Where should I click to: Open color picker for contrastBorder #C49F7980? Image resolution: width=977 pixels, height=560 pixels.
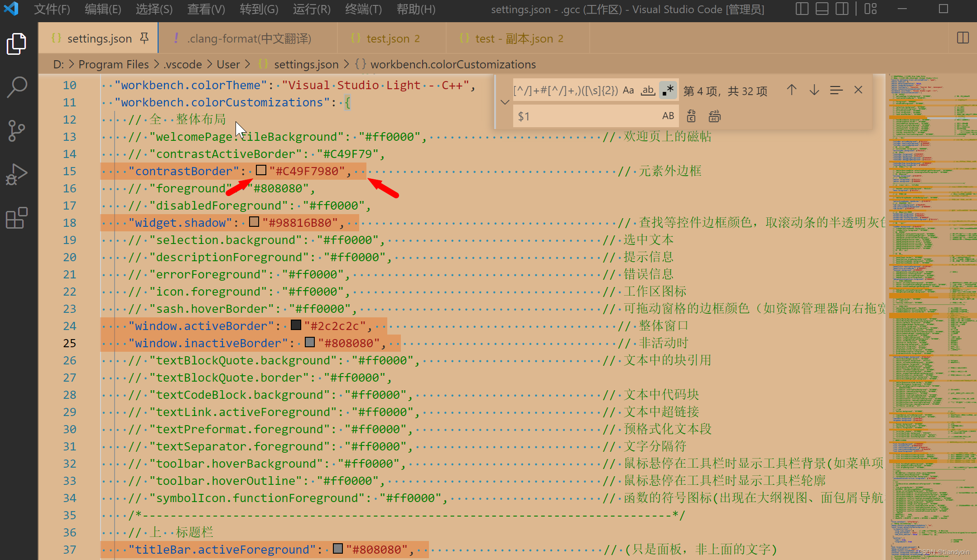[x=261, y=170]
